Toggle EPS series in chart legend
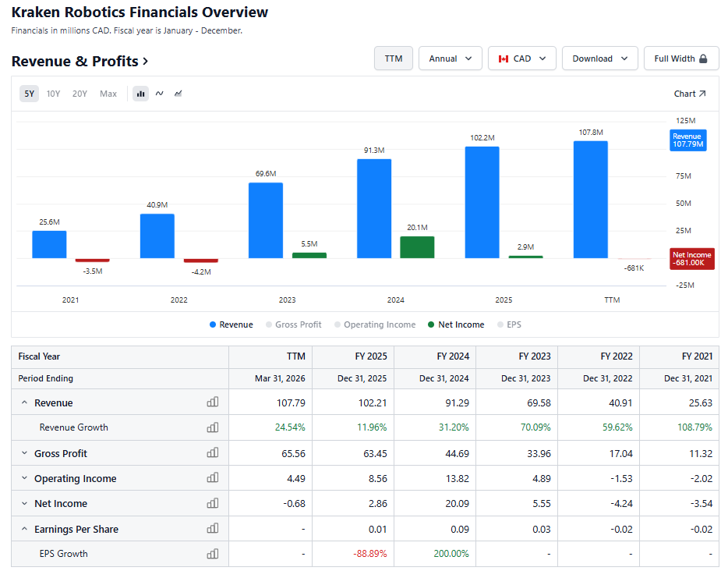This screenshot has height=578, width=728. (x=509, y=324)
